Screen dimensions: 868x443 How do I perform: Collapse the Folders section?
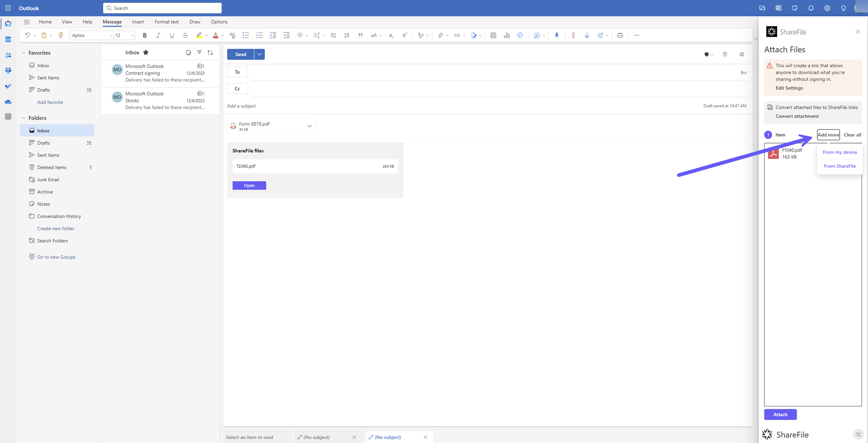[24, 118]
